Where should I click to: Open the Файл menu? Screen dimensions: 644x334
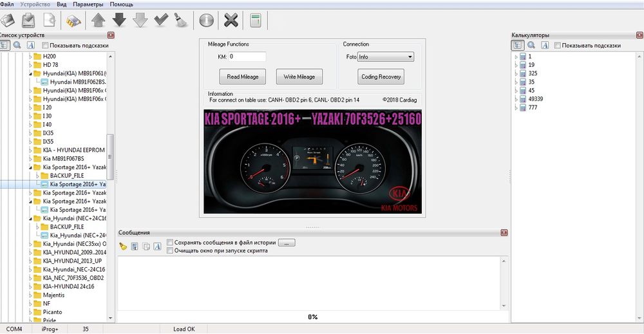tap(7, 4)
